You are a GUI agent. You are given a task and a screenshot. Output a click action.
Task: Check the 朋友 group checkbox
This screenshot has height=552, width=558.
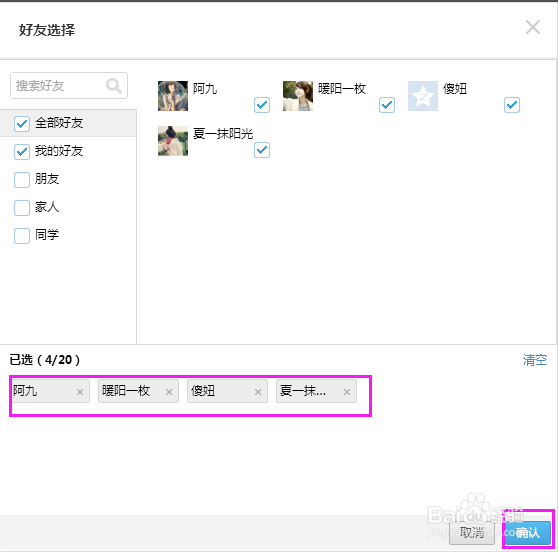coord(22,180)
